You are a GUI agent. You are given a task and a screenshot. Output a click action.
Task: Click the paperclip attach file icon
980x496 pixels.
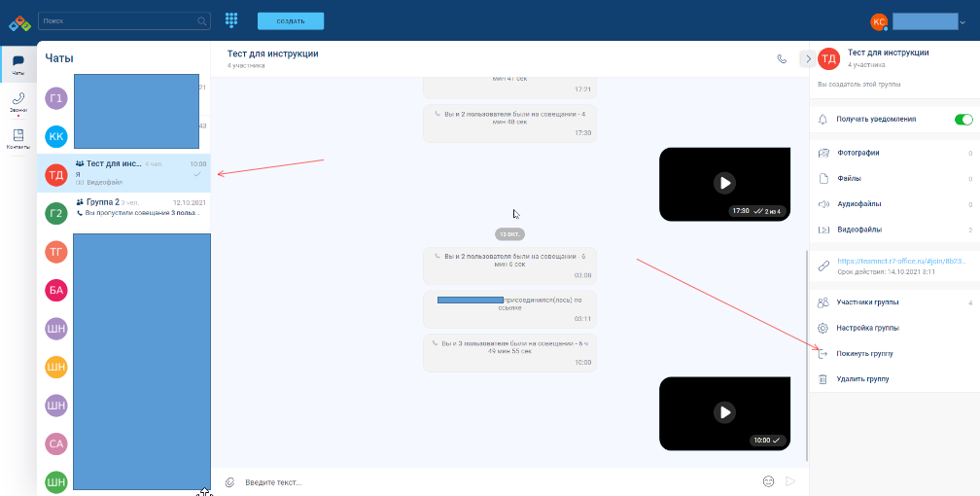[x=229, y=481]
